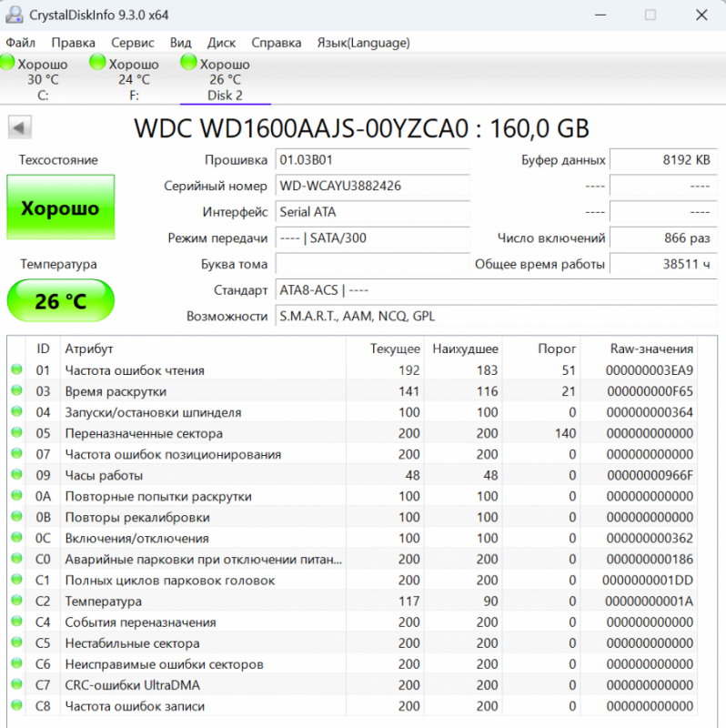
Task: Open the Диск menu
Action: tap(221, 43)
